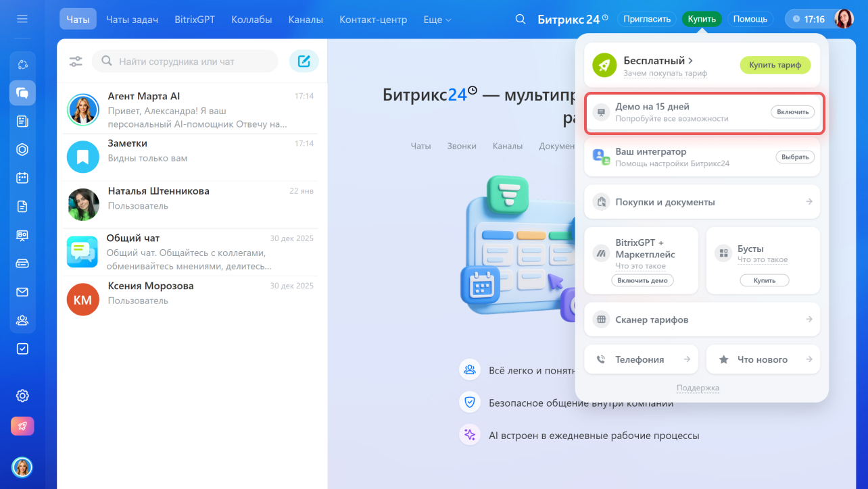Open the hamburger main menu icon
Viewport: 868px width, 489px height.
(22, 19)
